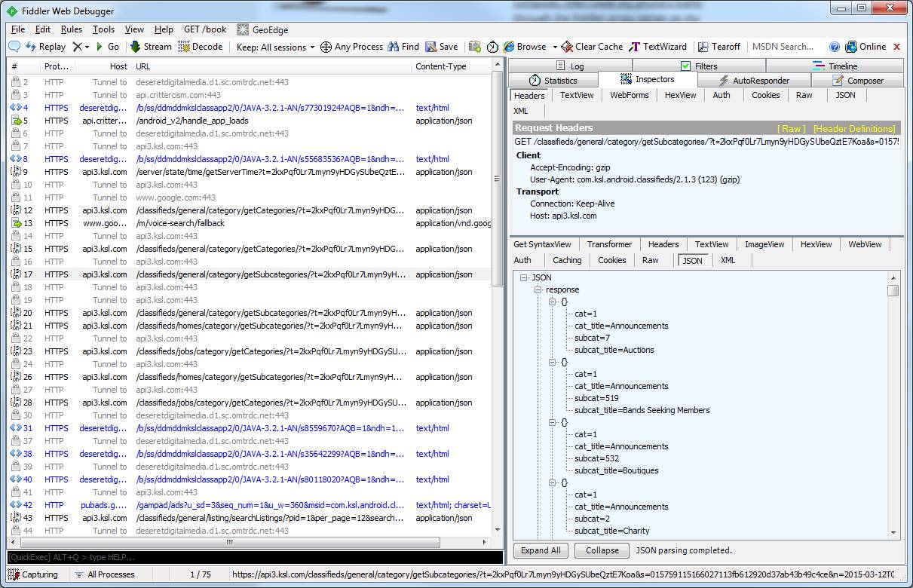Screen dimensions: 913x588
Task: Switch to the Timeline tab
Action: [x=835, y=66]
